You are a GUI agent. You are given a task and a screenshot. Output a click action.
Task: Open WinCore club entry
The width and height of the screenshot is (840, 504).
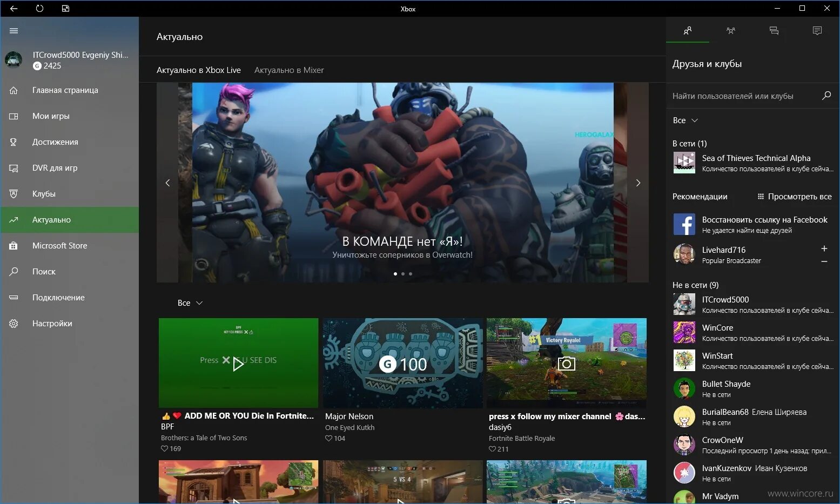(753, 333)
